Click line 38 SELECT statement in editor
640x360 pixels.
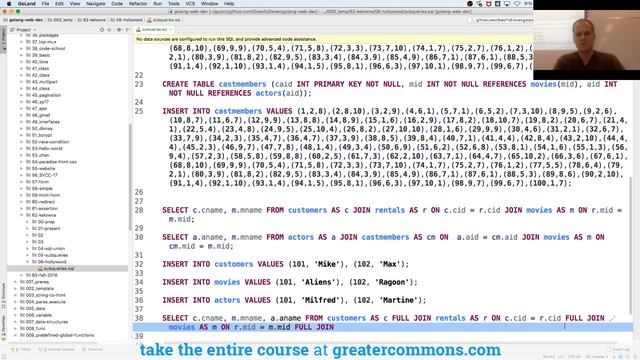point(383,318)
